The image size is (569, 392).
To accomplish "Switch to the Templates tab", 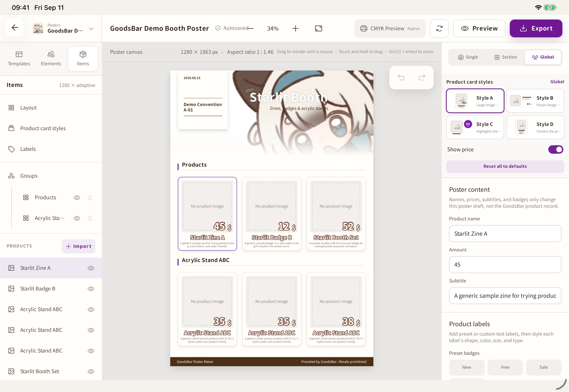I will point(19,59).
